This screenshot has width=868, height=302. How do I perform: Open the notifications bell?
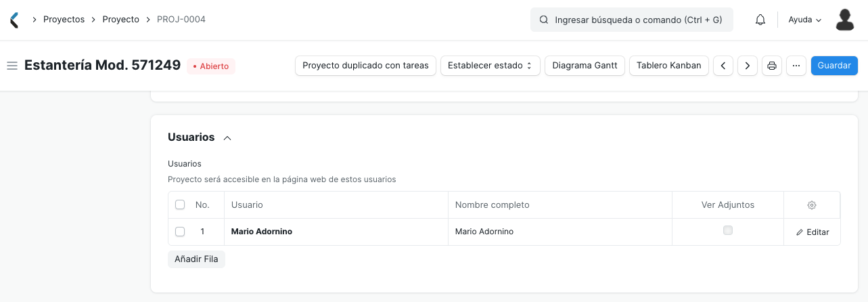[760, 20]
